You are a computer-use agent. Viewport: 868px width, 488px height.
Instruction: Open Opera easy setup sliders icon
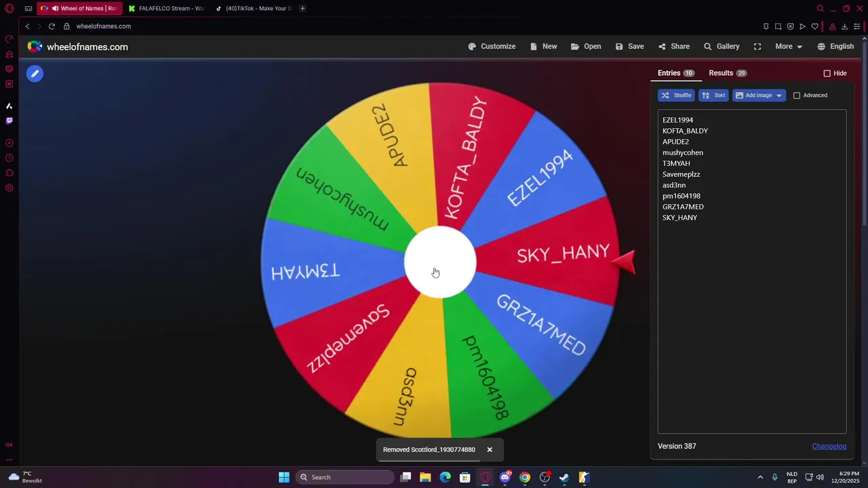pos(857,26)
